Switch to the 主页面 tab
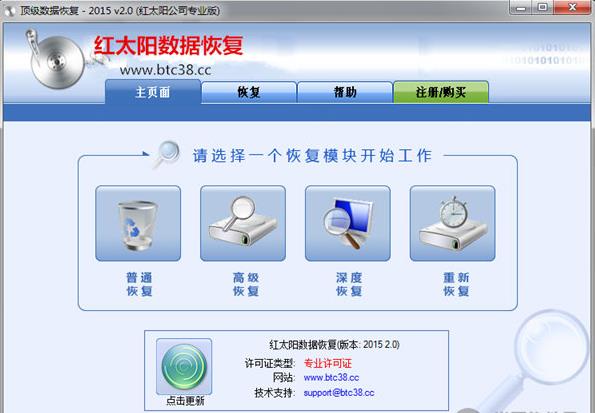This screenshot has height=413, width=595. (153, 91)
